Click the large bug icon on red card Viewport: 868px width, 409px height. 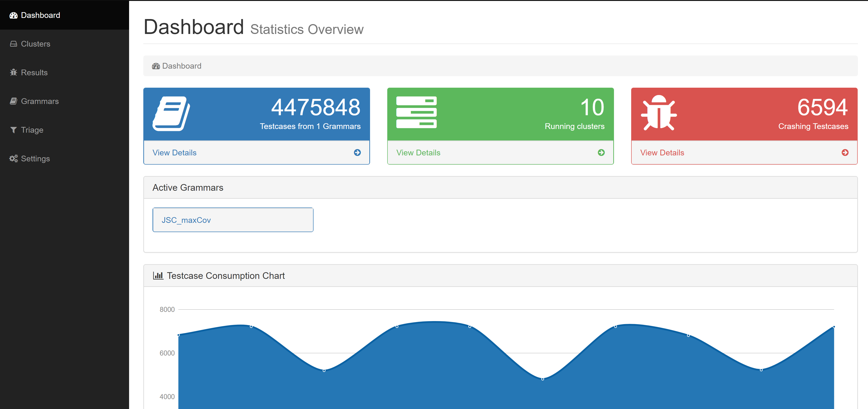tap(659, 113)
